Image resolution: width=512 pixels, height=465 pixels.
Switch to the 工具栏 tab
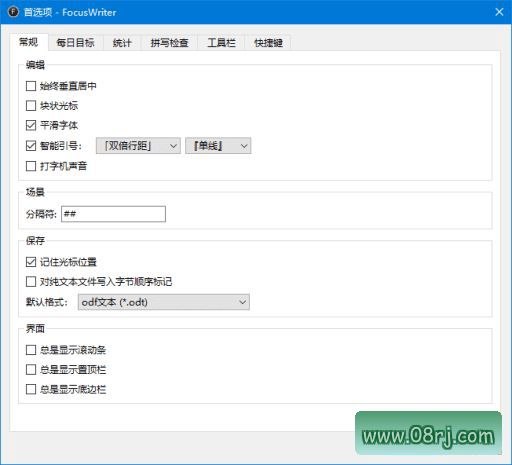tap(221, 43)
